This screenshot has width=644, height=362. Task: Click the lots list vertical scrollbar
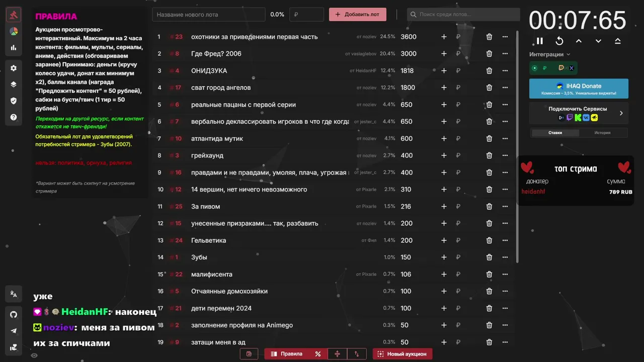[x=517, y=146]
